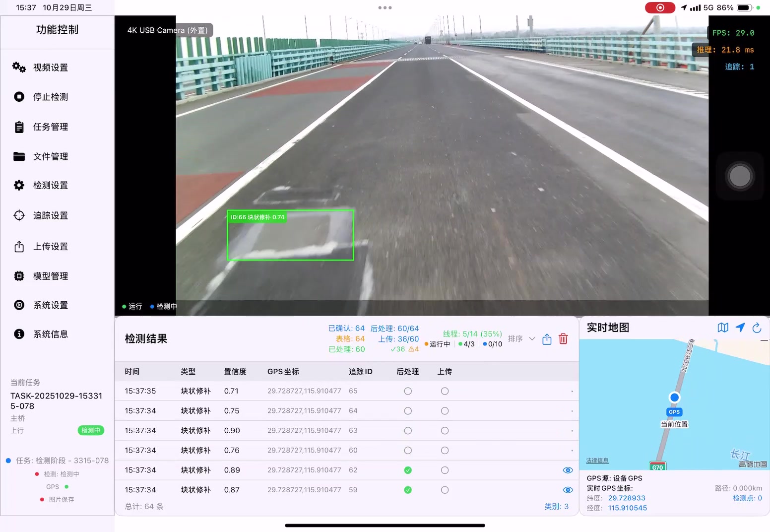Screen dimensions: 770x532
Task: Tap the GPS badge on map
Action: (674, 412)
